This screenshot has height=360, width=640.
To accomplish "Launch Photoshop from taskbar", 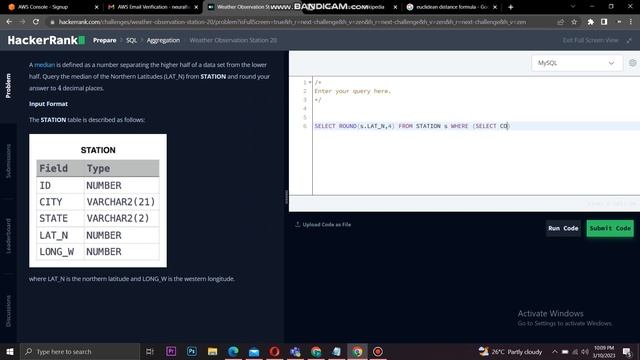I will pyautogui.click(x=191, y=351).
